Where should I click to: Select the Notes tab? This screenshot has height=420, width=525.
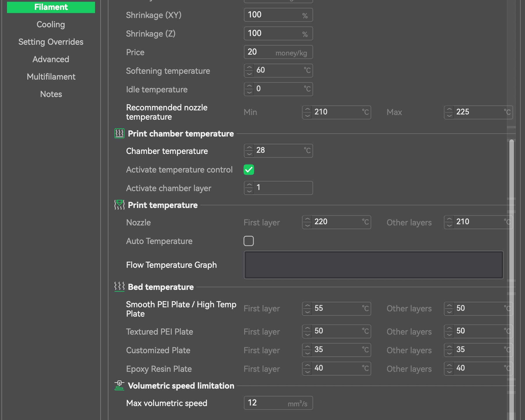point(51,94)
